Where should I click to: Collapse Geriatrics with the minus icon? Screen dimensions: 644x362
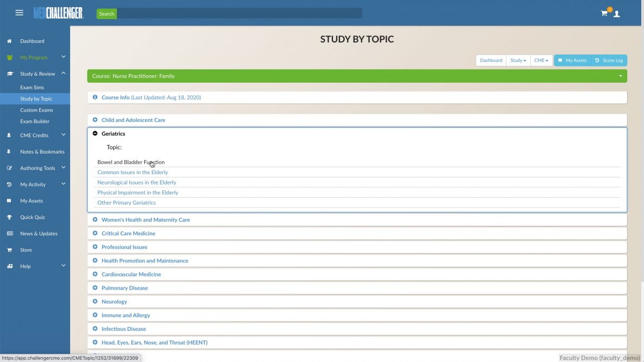(95, 133)
